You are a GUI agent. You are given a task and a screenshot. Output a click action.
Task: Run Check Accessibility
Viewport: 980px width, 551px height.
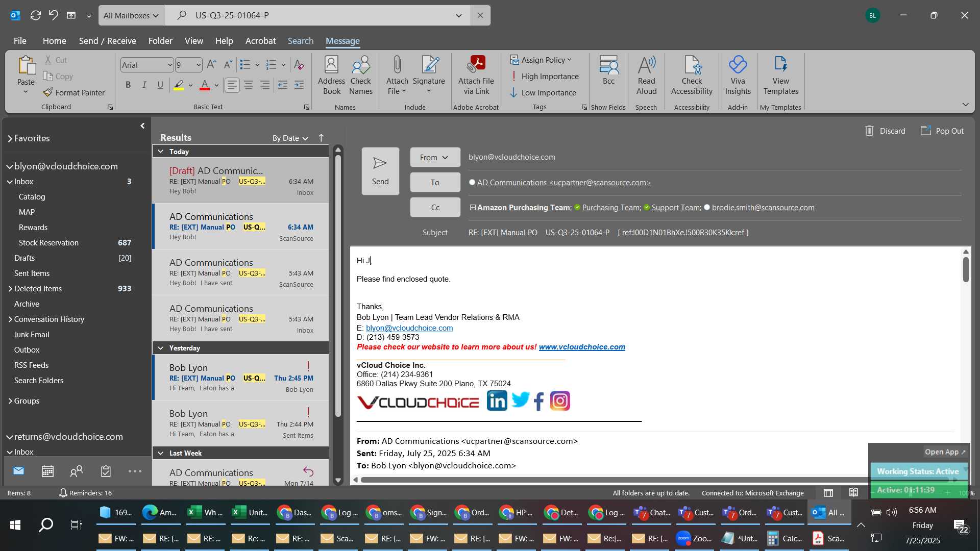point(692,76)
